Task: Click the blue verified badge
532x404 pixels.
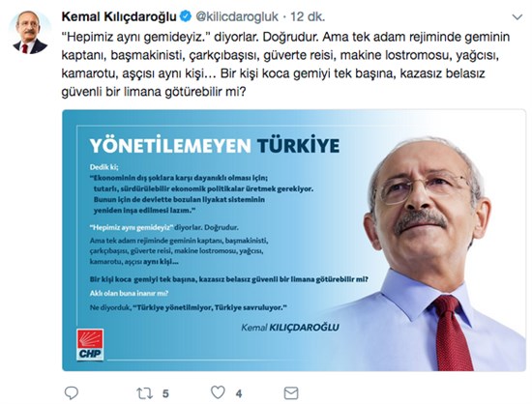Action: (186, 16)
